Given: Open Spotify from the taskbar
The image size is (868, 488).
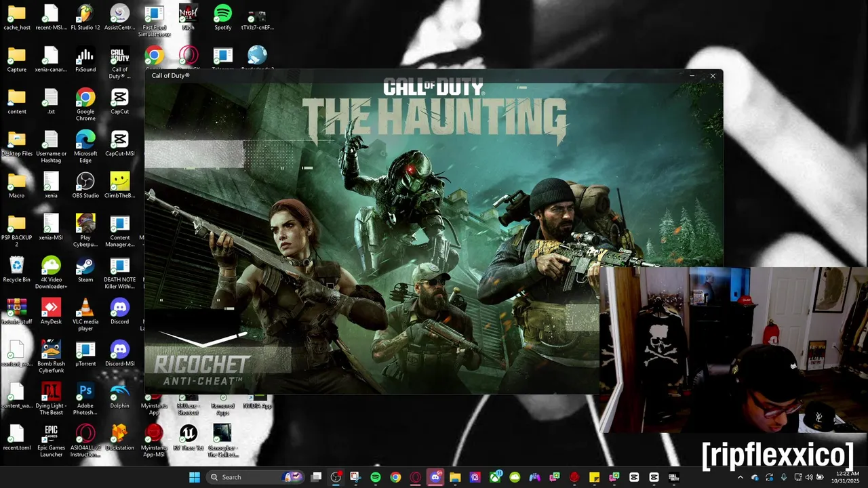Looking at the screenshot, I should pyautogui.click(x=376, y=477).
